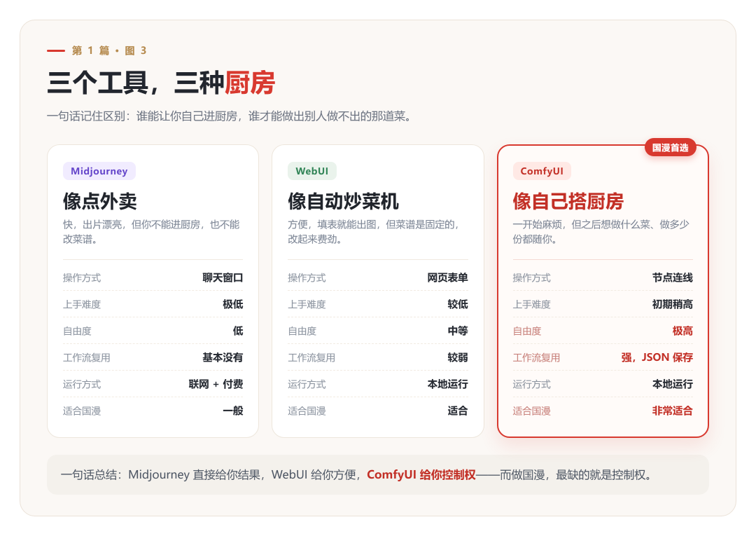Select the heading 像点外卖
Screen dimensions: 756x536
[100, 201]
